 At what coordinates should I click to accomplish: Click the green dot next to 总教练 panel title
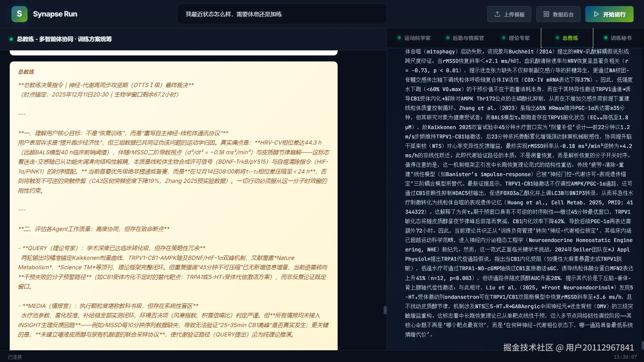coord(11,39)
